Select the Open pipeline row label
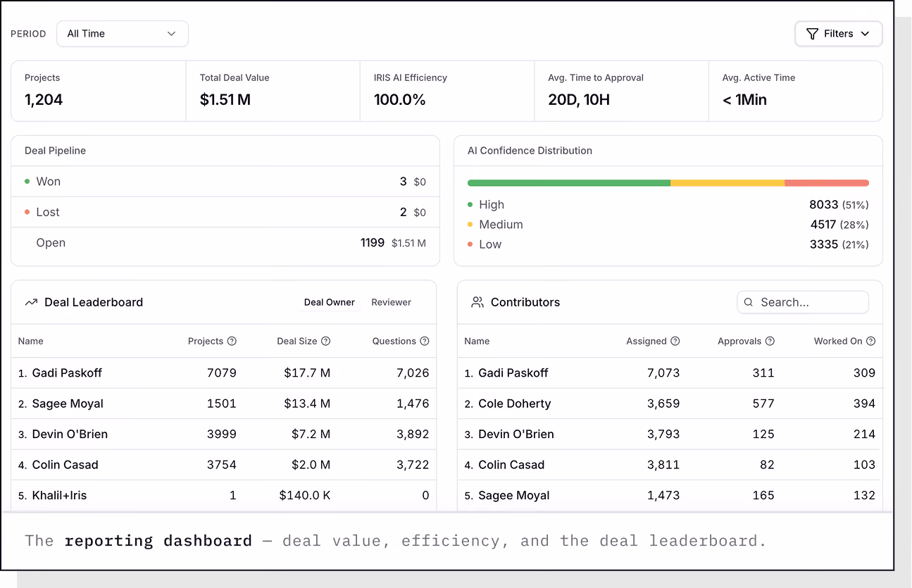The height and width of the screenshot is (588, 912). [51, 243]
